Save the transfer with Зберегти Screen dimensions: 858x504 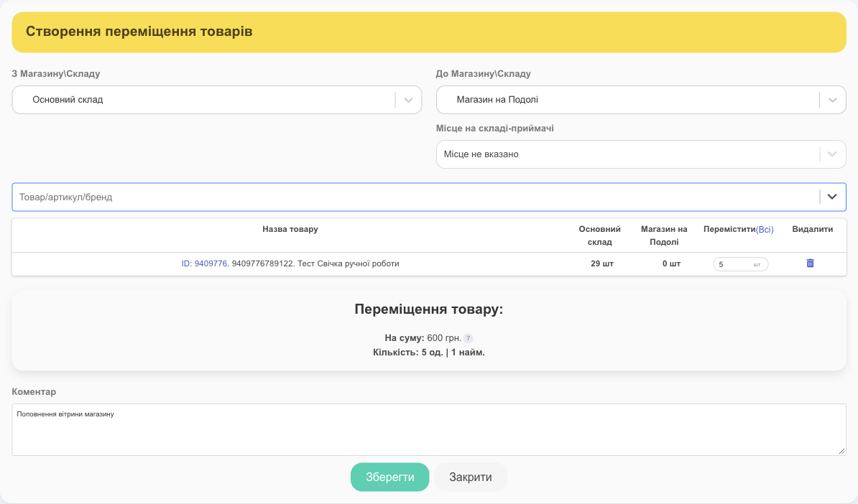(389, 477)
